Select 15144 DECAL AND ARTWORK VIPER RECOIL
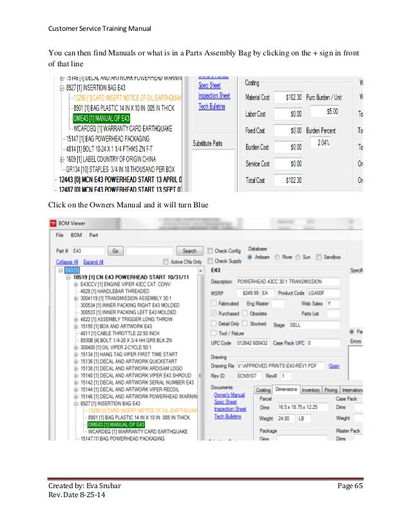Viewport: 411px width, 532px height. click(129, 390)
